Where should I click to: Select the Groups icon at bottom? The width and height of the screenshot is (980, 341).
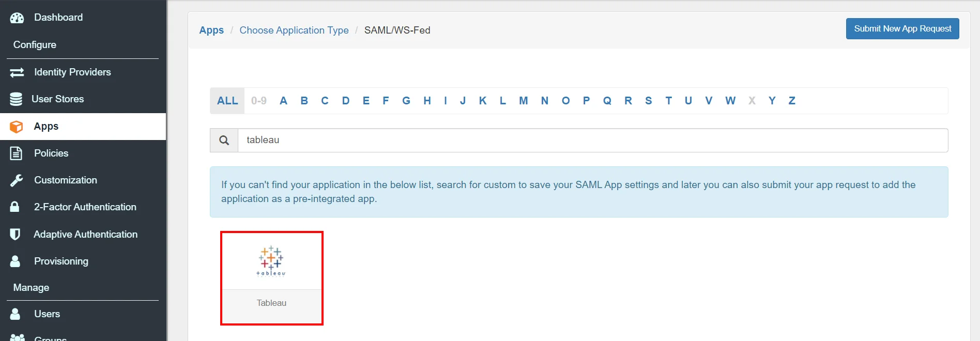point(17,337)
